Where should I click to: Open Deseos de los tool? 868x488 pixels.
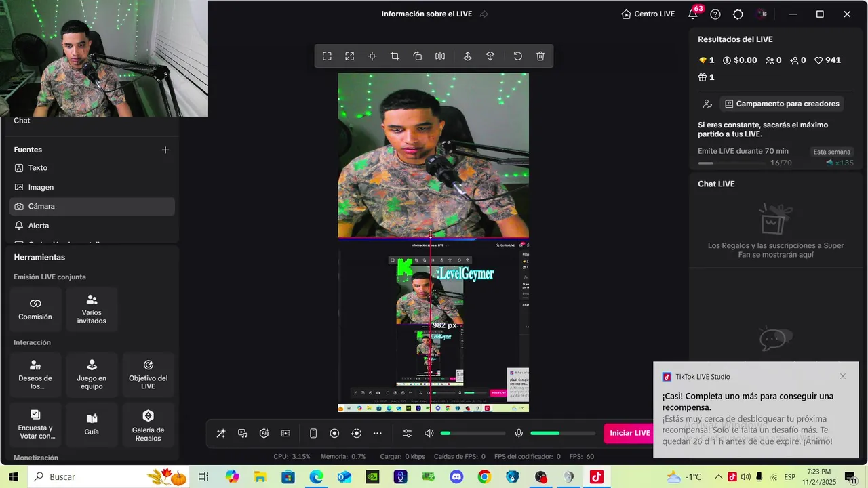point(35,375)
